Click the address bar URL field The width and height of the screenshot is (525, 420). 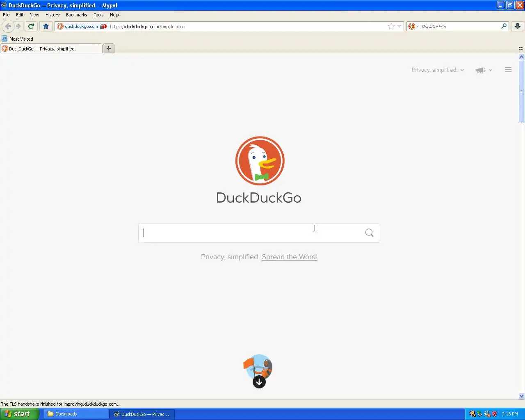click(247, 26)
